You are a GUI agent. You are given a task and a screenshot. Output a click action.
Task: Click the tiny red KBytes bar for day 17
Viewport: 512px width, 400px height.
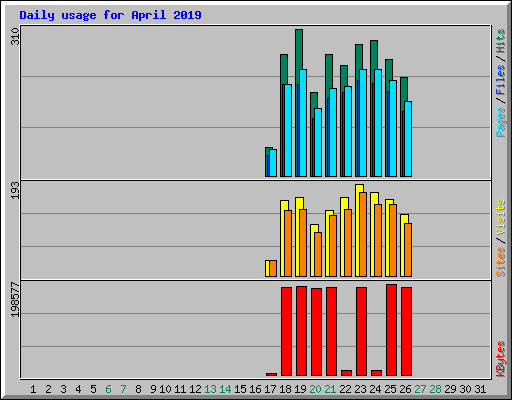pyautogui.click(x=271, y=374)
